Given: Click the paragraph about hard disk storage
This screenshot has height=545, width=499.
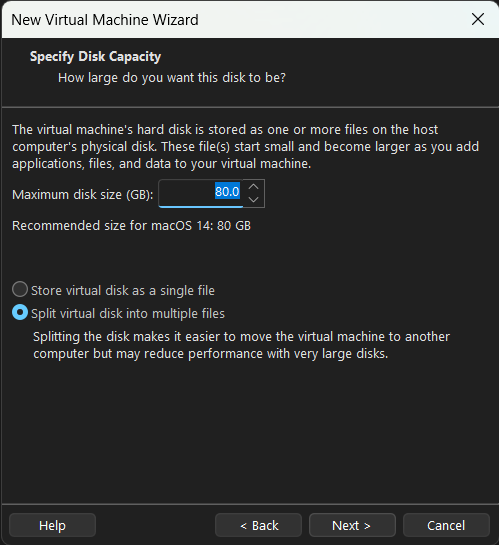Looking at the screenshot, I should click(x=246, y=147).
